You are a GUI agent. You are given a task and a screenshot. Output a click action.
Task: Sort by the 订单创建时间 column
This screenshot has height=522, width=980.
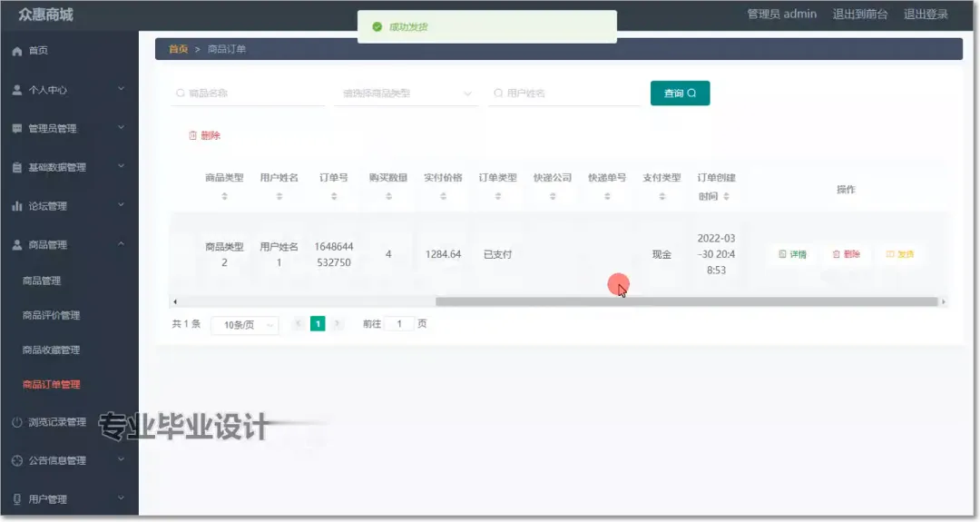[x=726, y=196]
